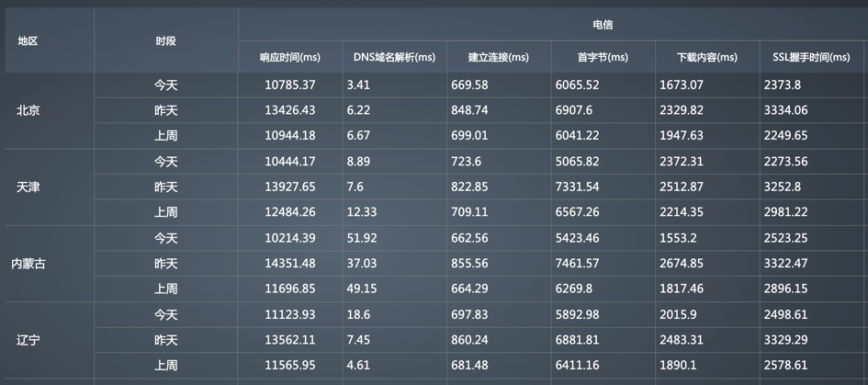Click response time value 10785.37
This screenshot has height=385, width=868.
point(290,85)
